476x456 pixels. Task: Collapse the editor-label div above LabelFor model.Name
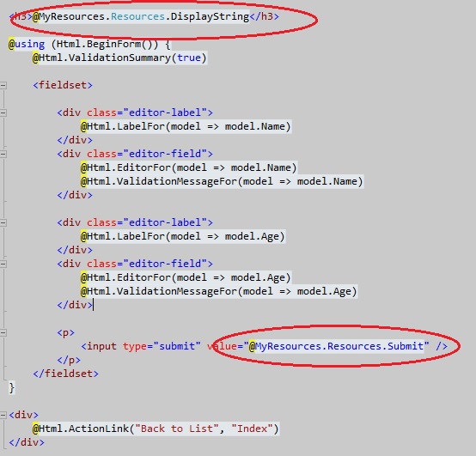tap(3, 112)
